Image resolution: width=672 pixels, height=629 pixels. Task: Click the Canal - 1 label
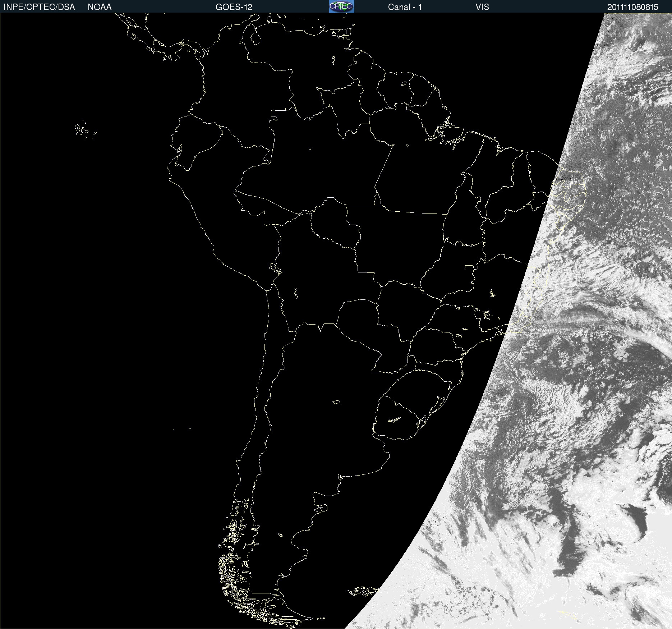[405, 7]
